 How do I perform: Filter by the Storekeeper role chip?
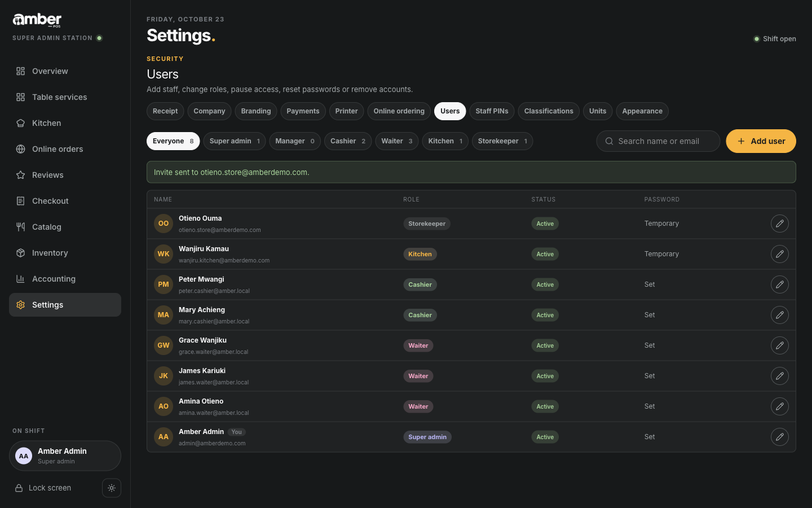point(502,141)
